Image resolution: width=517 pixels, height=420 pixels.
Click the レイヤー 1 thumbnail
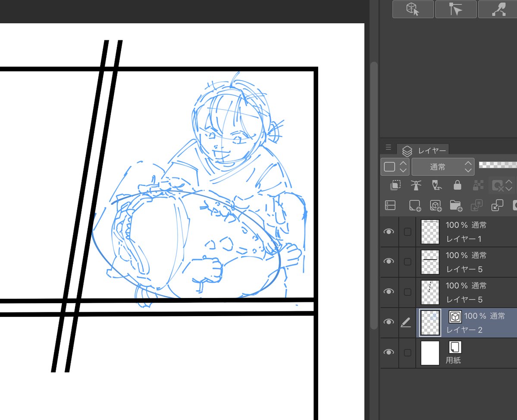[430, 232]
